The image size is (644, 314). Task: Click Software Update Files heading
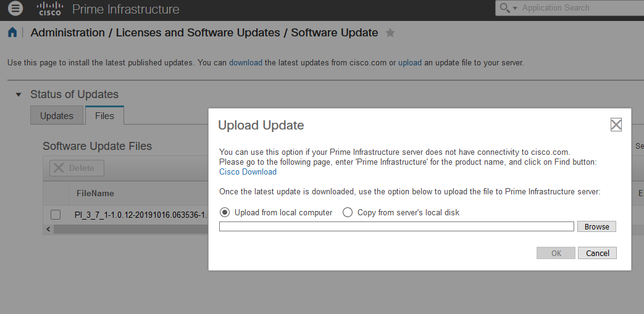point(98,146)
